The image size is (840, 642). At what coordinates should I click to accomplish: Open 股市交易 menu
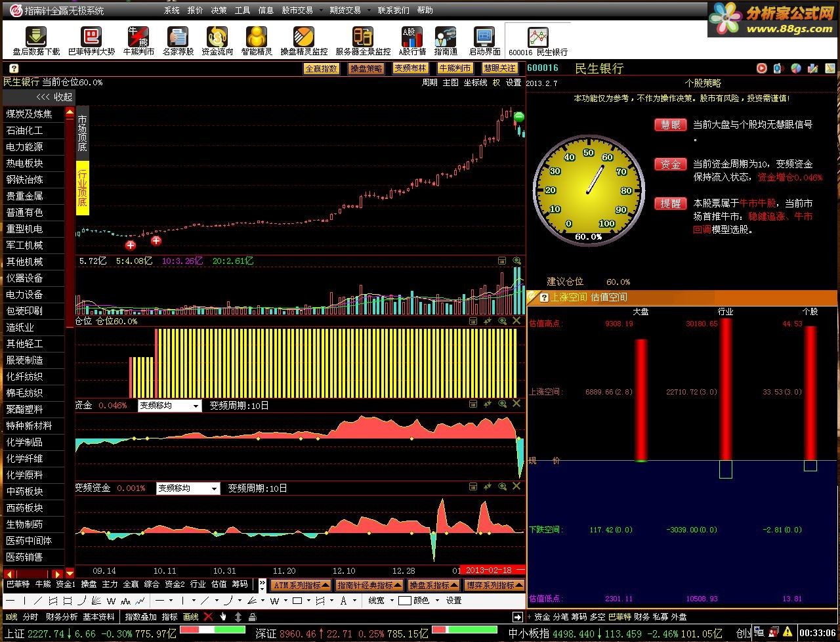click(x=297, y=11)
